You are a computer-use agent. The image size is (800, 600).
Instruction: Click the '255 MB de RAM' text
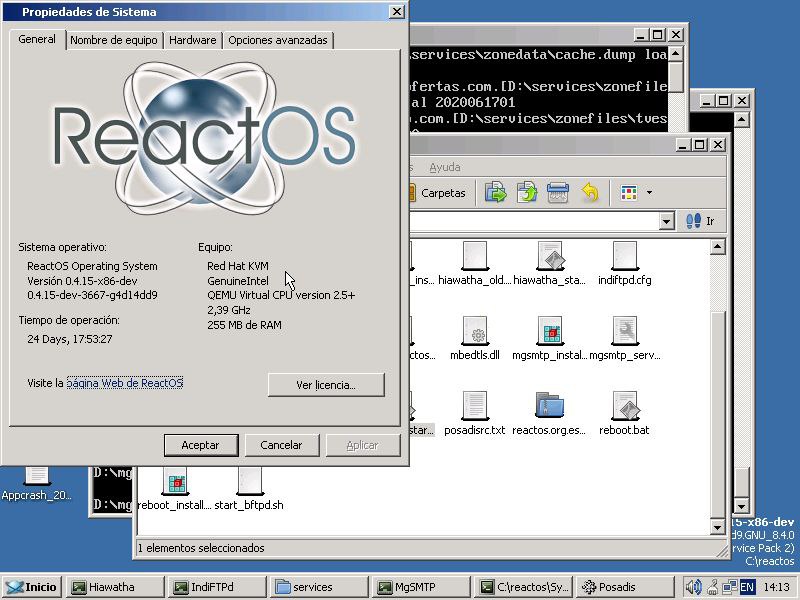[244, 325]
